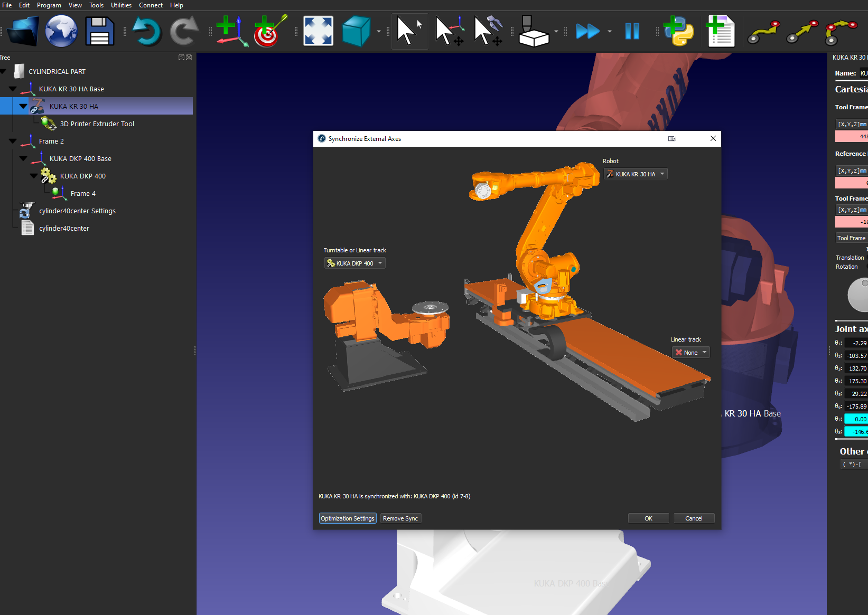Click the Remove Sync button
868x615 pixels.
click(400, 518)
